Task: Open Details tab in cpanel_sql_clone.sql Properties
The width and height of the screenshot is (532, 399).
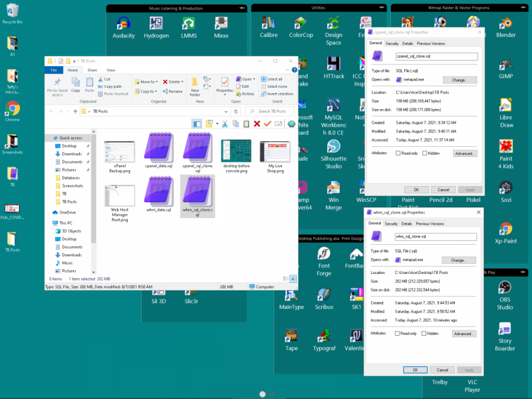Action: click(x=408, y=44)
